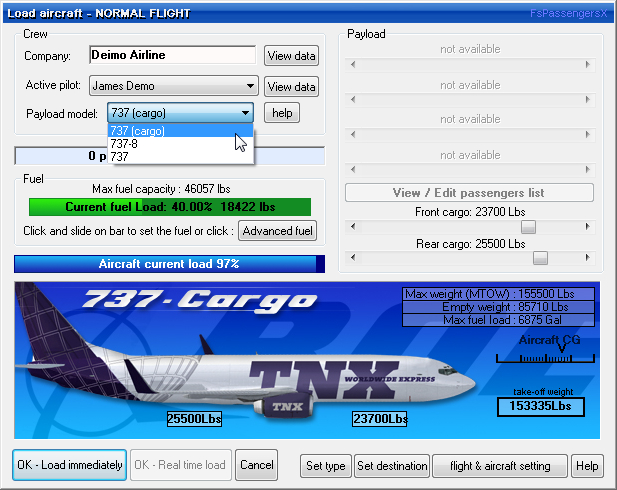Increase Rear cargo with right arrow
Screen dimensions: 617x490
pyautogui.click(x=587, y=257)
